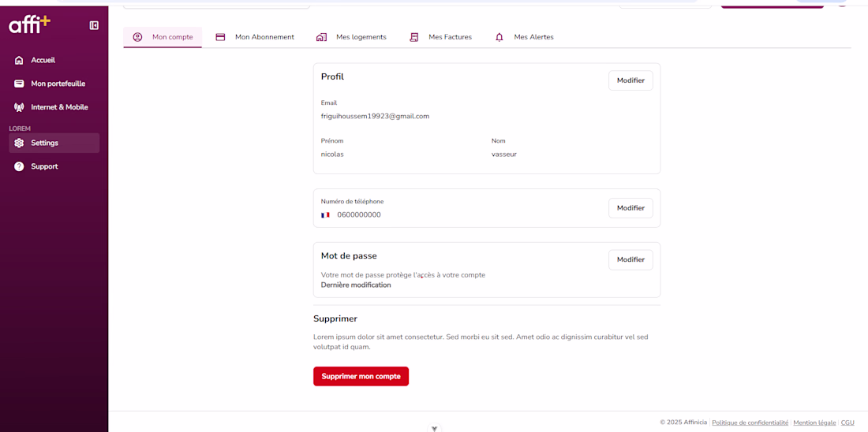Click the Accueil home icon
Viewport: 868px width, 432px height.
19,60
